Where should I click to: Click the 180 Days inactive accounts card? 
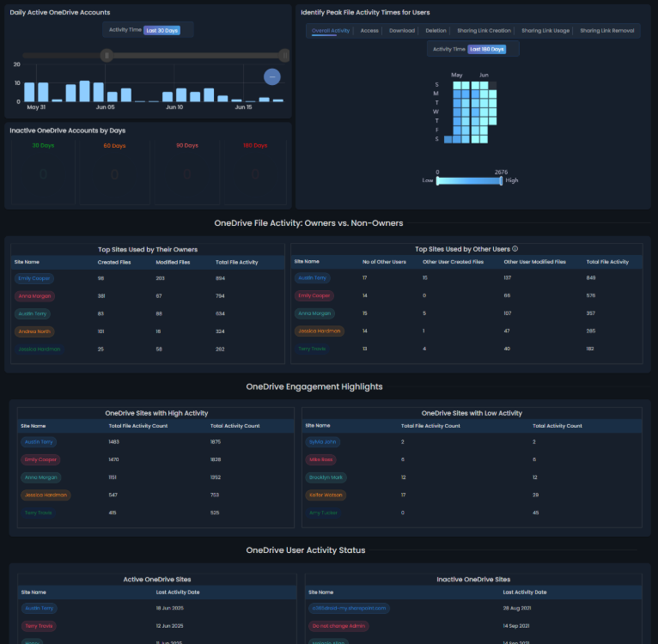click(x=255, y=171)
